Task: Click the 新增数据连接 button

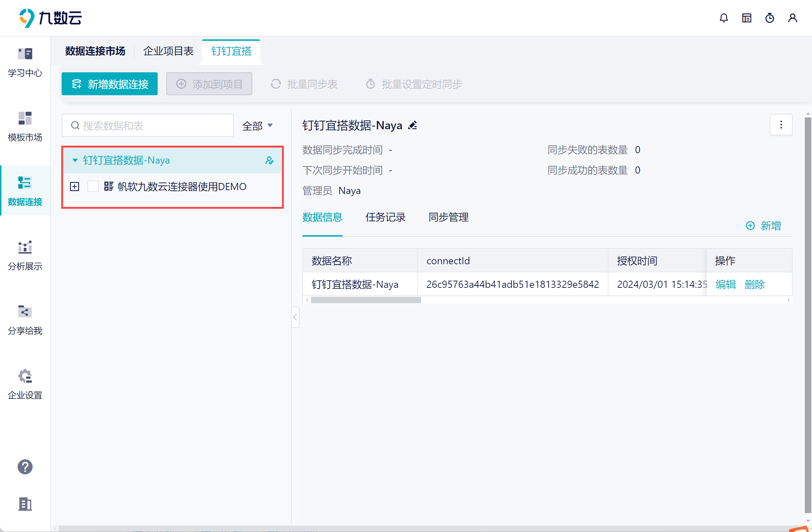Action: coord(110,84)
